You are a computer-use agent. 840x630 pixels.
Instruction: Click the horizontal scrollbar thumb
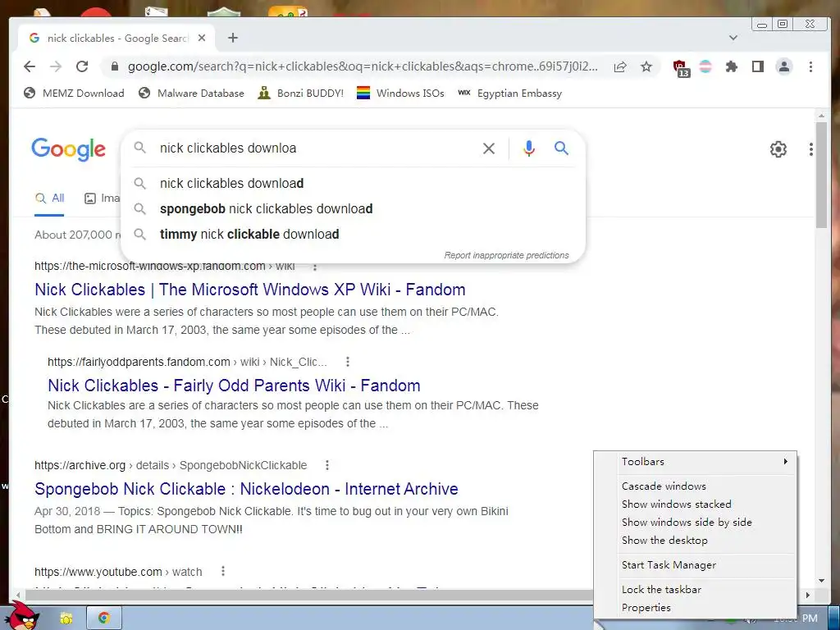[x=309, y=595]
